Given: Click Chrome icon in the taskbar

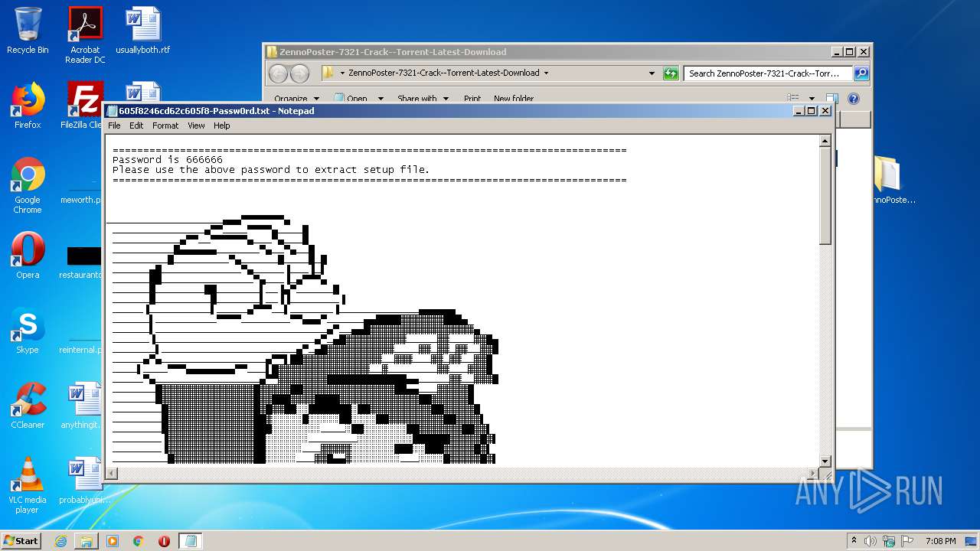Looking at the screenshot, I should point(139,541).
